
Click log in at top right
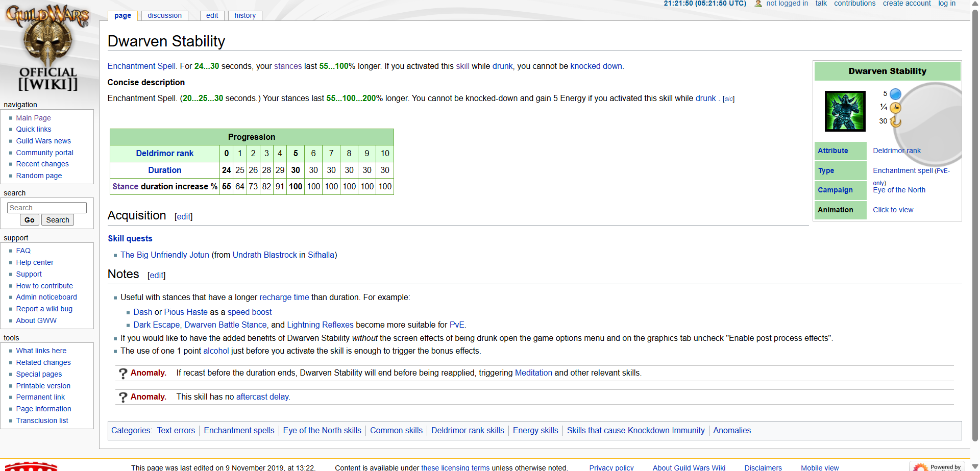(947, 4)
